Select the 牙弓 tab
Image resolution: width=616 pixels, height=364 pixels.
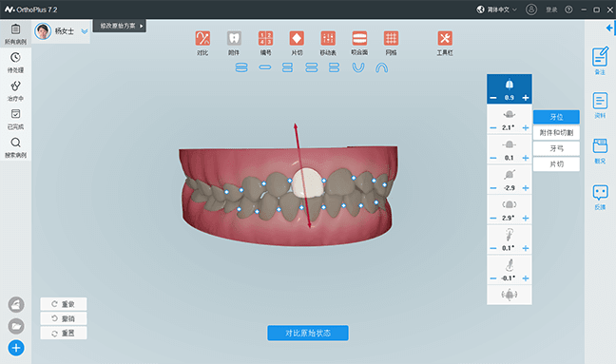tap(556, 148)
